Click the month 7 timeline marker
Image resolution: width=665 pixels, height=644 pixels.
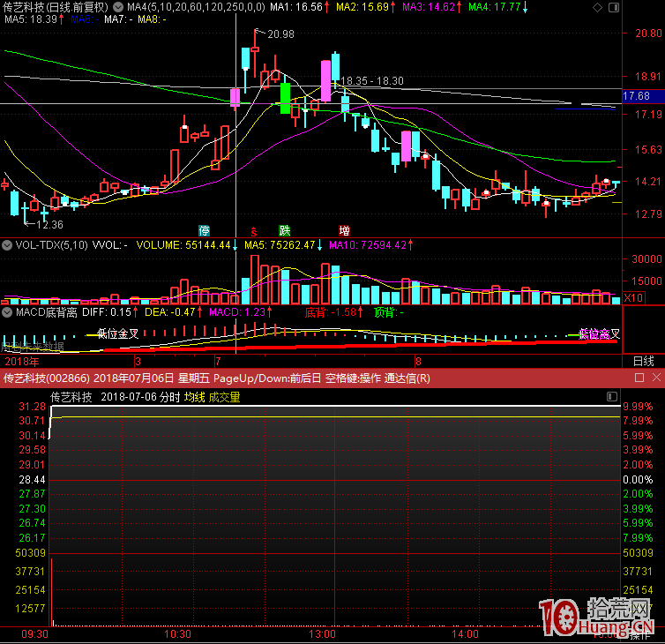[218, 362]
